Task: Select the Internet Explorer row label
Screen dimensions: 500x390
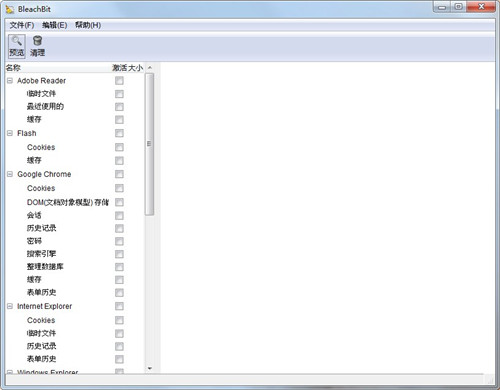Action: 44,306
